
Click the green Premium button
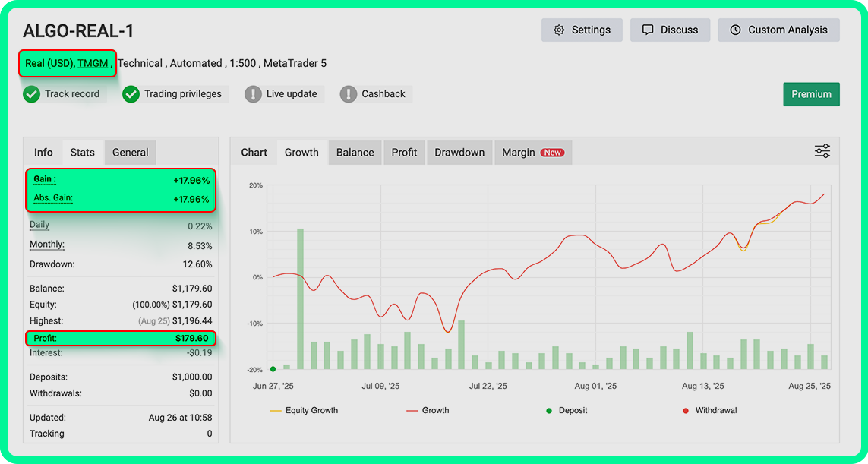811,94
